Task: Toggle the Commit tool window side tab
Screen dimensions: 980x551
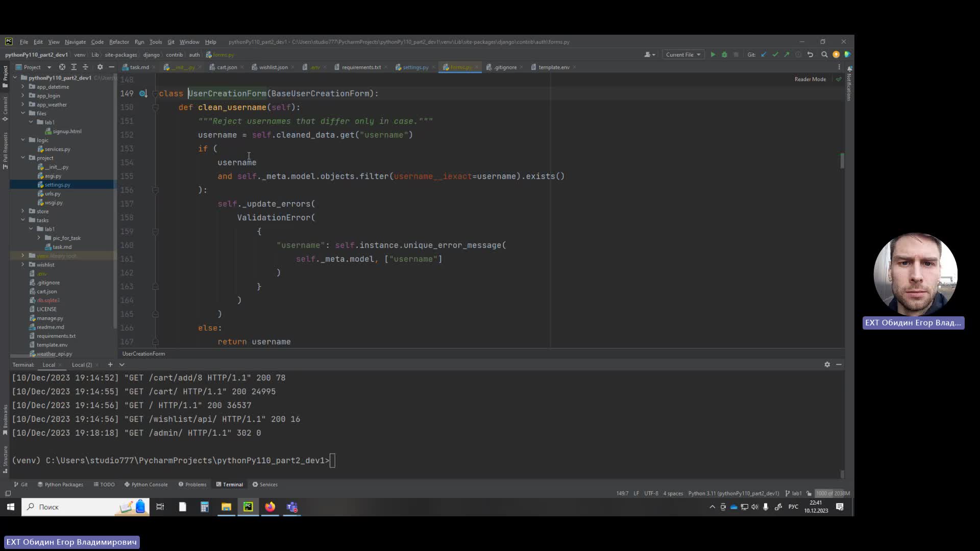Action: pyautogui.click(x=5, y=109)
